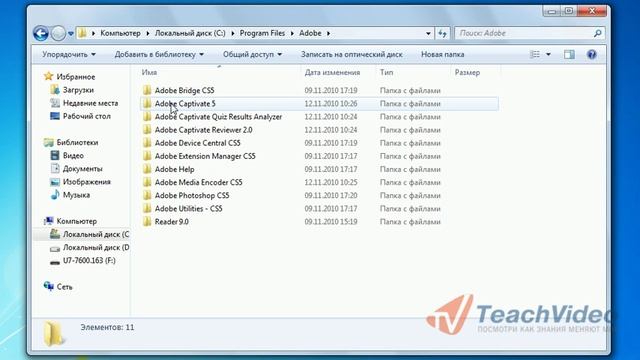The width and height of the screenshot is (640, 360).
Task: Expand the arrow after Adobe breadcrumb
Action: [x=328, y=33]
